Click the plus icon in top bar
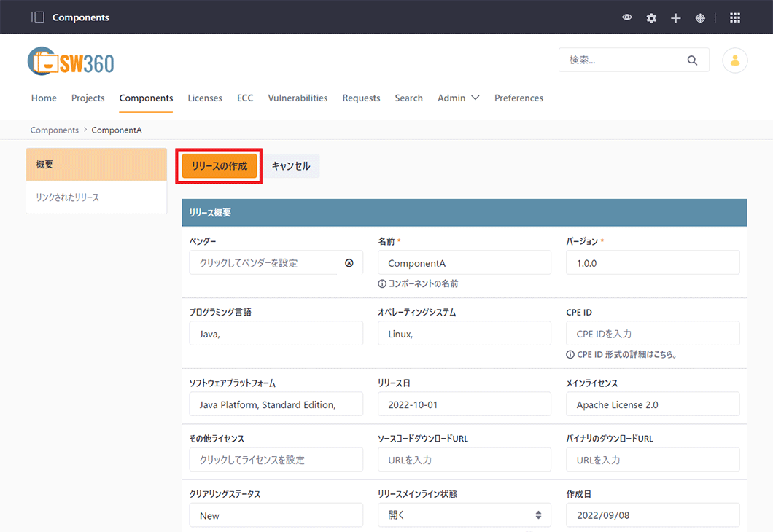This screenshot has height=532, width=773. click(676, 18)
